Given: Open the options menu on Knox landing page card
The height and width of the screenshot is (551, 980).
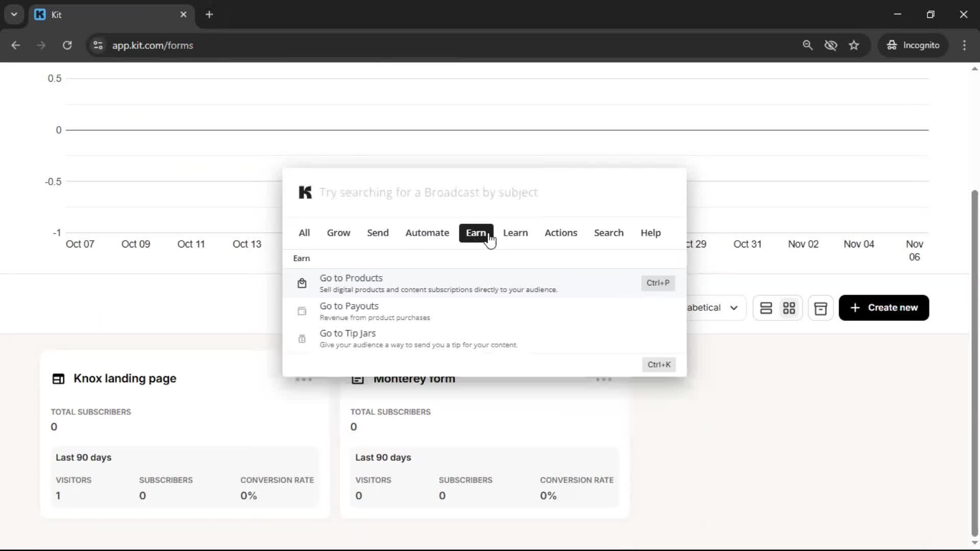Looking at the screenshot, I should (x=304, y=379).
